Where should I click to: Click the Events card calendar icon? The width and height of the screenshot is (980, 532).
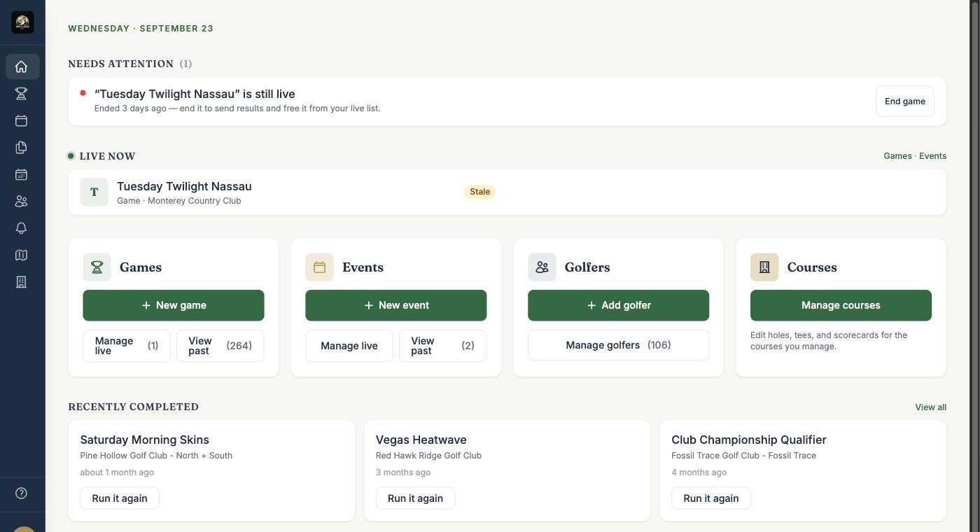click(x=319, y=267)
